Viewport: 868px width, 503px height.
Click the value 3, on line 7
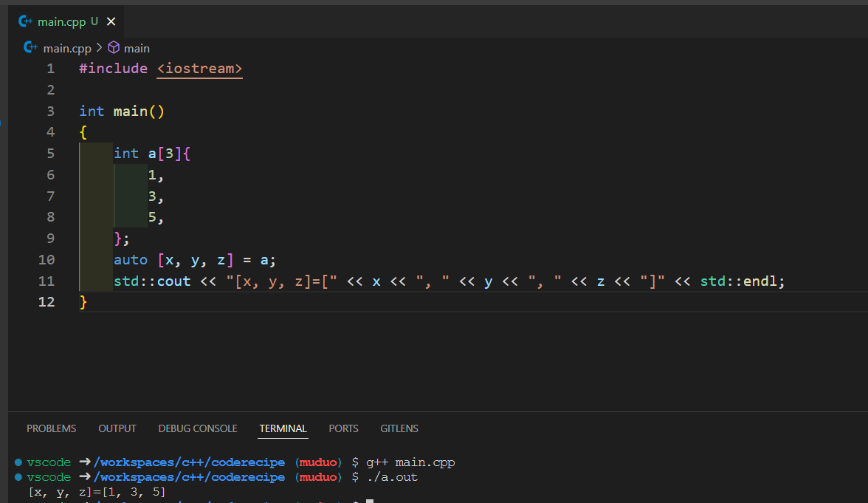[x=156, y=196]
